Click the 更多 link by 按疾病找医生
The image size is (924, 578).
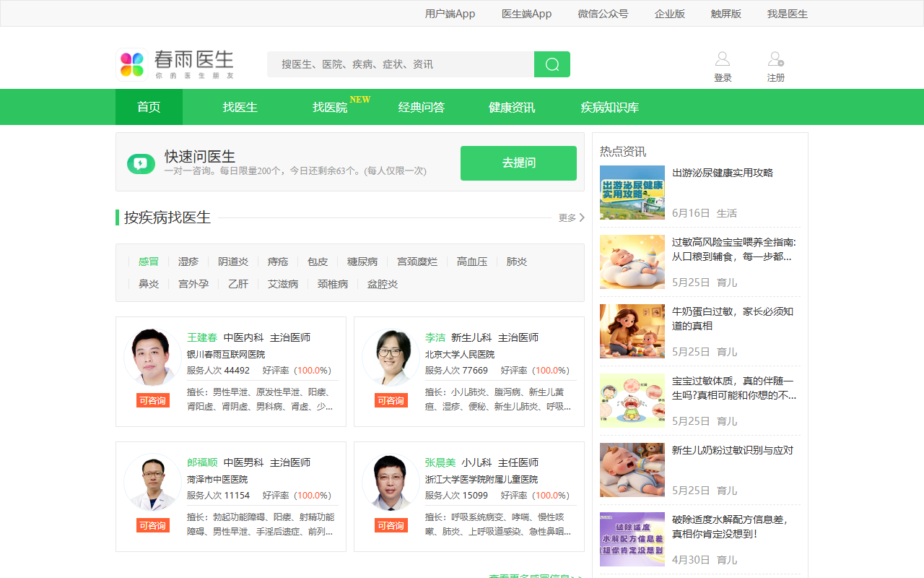[x=567, y=217]
